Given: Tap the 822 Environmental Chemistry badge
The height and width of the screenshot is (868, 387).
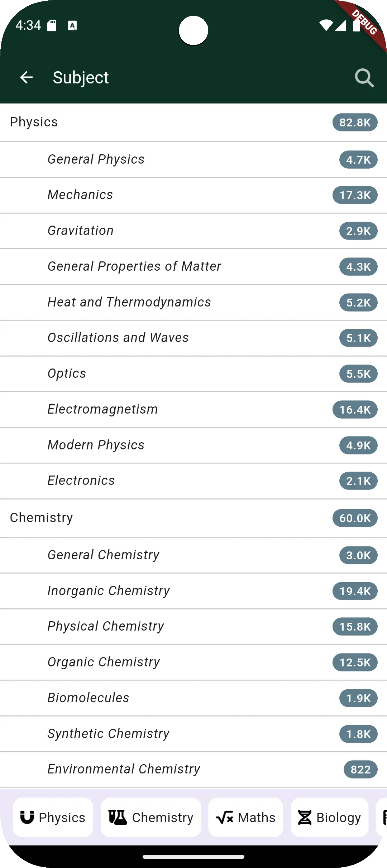Looking at the screenshot, I should coord(360,770).
